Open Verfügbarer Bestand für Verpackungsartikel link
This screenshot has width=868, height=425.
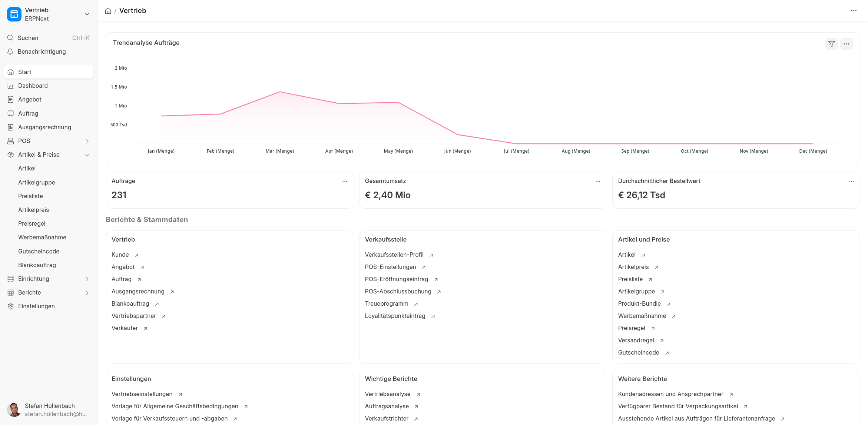pos(678,406)
